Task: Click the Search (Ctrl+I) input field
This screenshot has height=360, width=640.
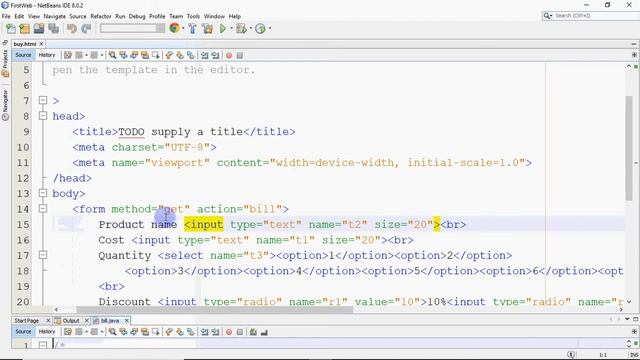Action: [x=594, y=16]
